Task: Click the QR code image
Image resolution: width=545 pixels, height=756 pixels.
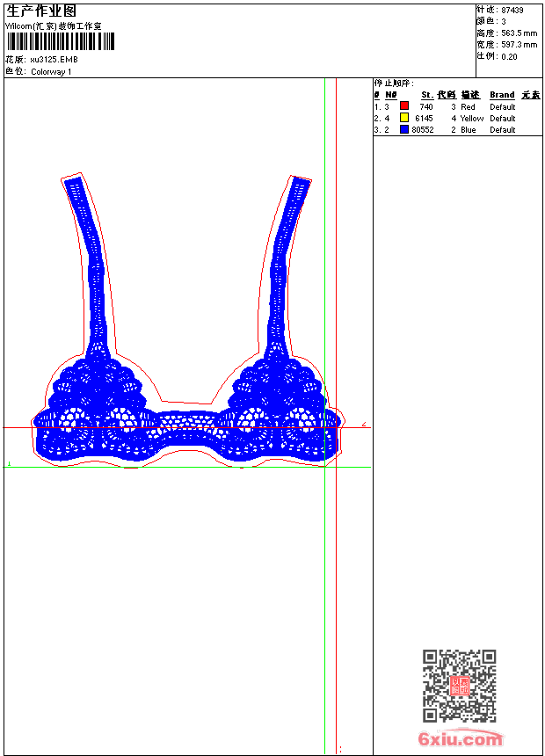Action: click(459, 686)
